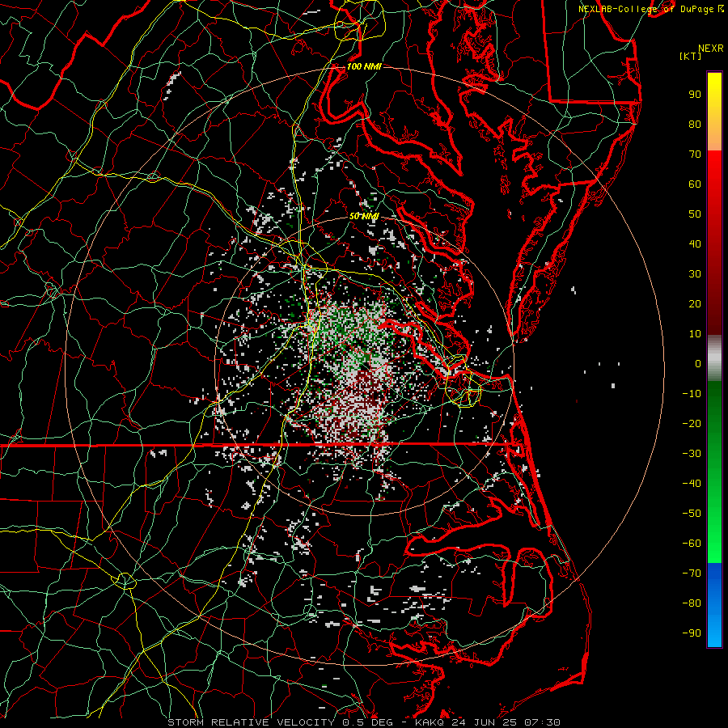Click the -70 value on the velocity scale
This screenshot has height=728, width=728.
point(692,574)
